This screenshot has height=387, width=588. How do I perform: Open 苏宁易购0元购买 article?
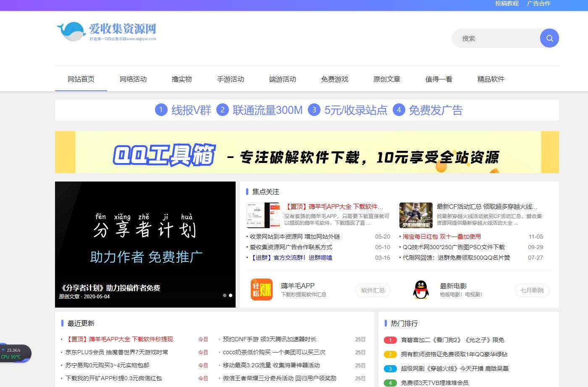pyautogui.click(x=108, y=365)
